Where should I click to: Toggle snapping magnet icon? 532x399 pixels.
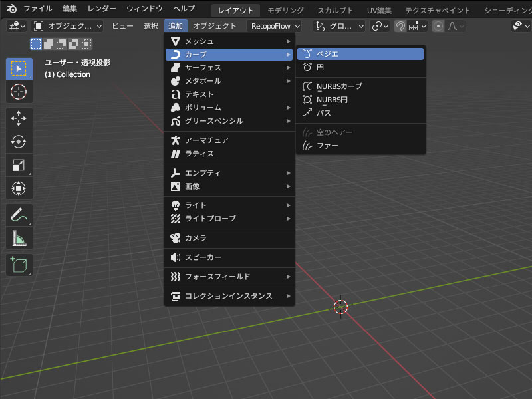(400, 26)
